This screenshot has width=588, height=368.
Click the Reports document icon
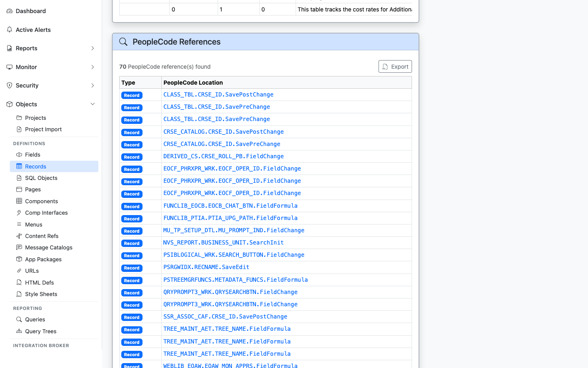[9, 48]
